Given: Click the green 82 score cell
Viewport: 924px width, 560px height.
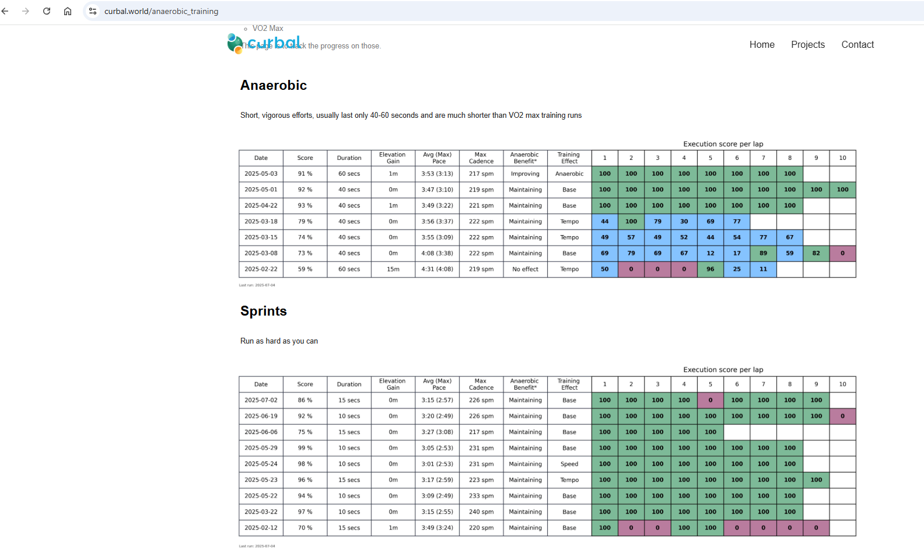Looking at the screenshot, I should (815, 253).
